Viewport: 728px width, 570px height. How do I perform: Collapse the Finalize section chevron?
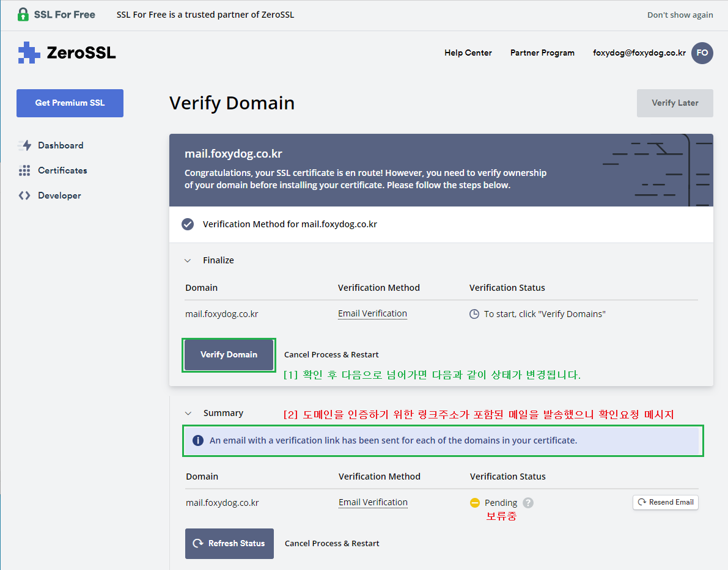[188, 260]
